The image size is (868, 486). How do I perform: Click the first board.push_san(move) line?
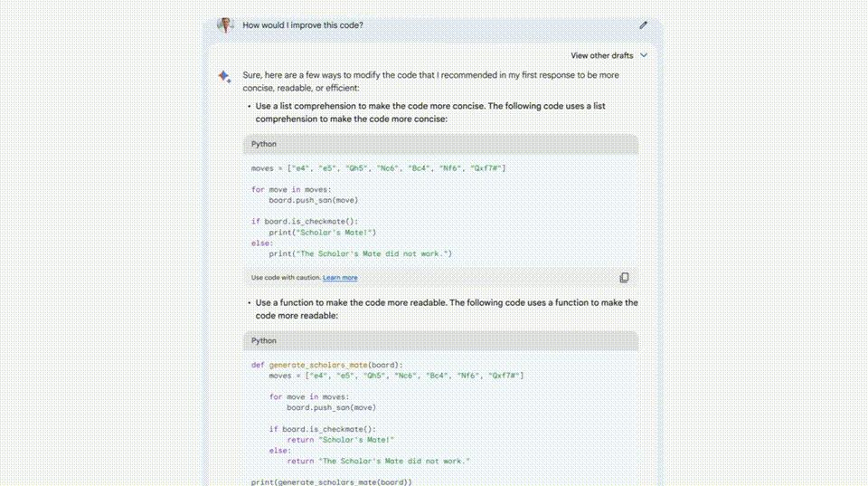click(313, 200)
